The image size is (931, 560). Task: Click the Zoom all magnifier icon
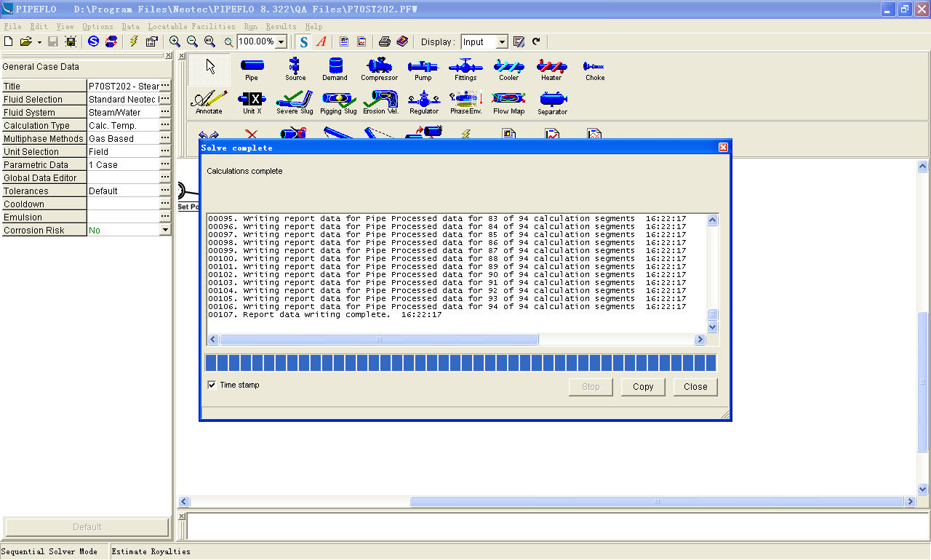[x=209, y=41]
